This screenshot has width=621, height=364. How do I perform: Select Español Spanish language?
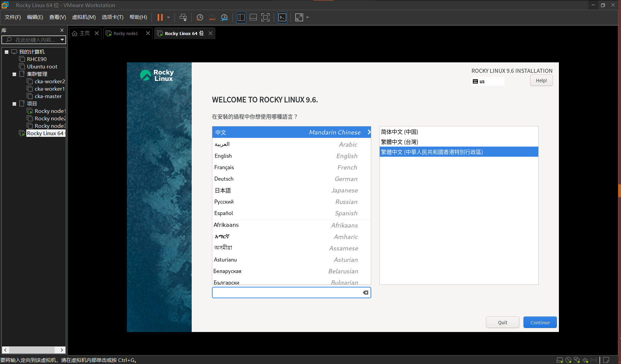292,213
